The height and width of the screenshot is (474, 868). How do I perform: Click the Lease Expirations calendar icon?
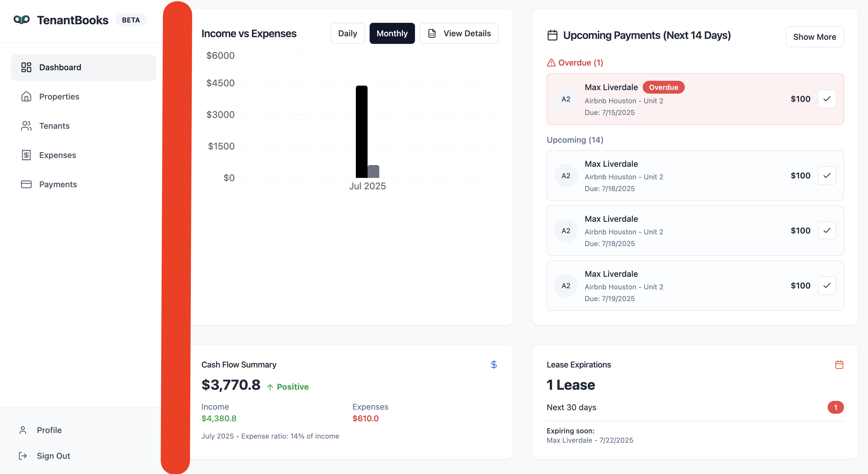[839, 365]
